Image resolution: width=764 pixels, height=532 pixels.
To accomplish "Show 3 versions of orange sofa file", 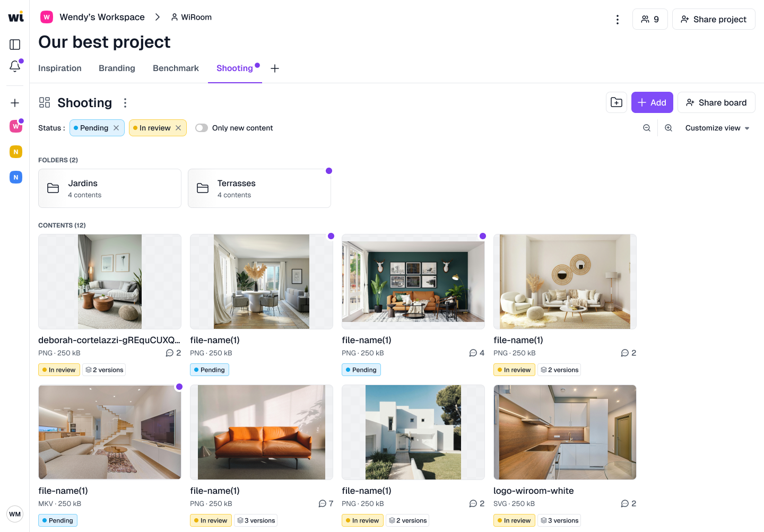I will pos(256,520).
